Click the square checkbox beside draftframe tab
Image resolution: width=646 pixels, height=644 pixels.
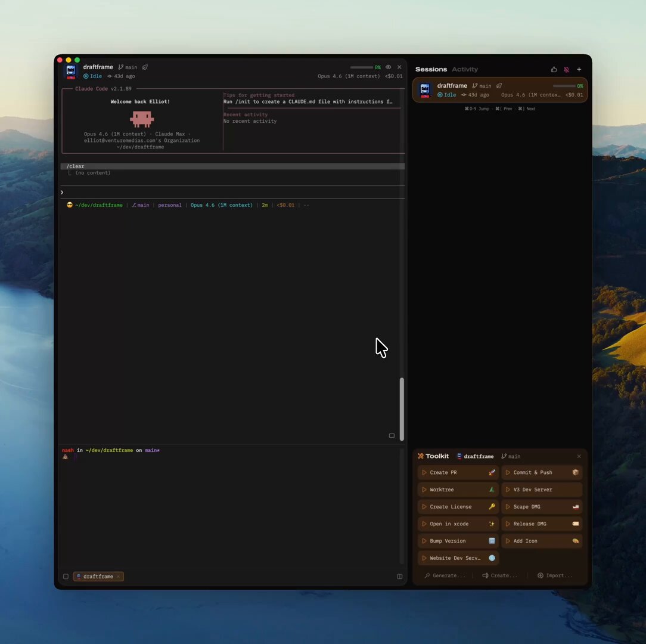[66, 577]
